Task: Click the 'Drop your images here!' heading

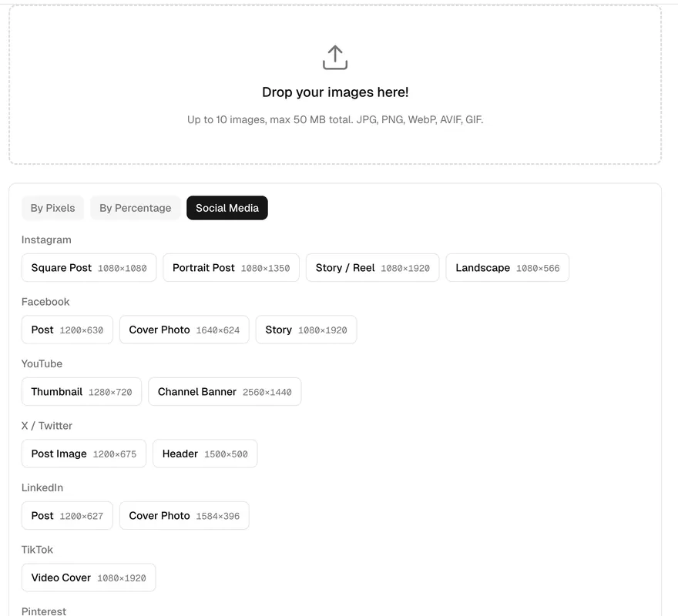Action: pos(335,92)
